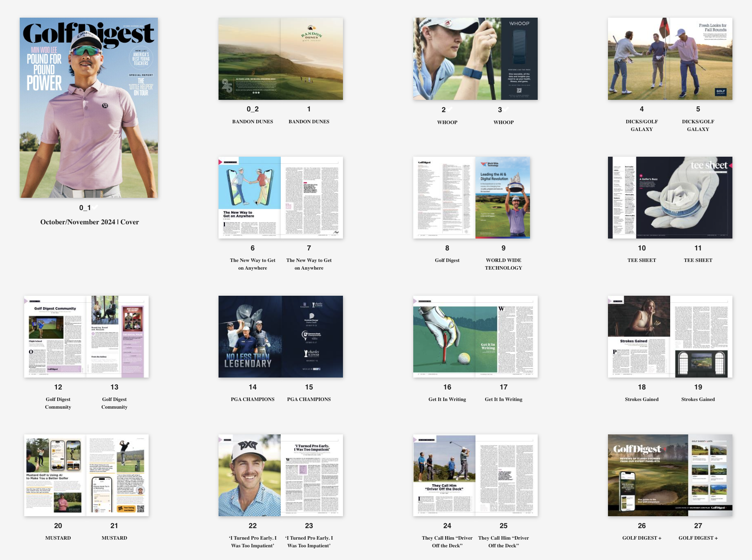
Task: Click 'DICKS/GOLF GALAXY' label under page 5
Action: pyautogui.click(x=698, y=125)
